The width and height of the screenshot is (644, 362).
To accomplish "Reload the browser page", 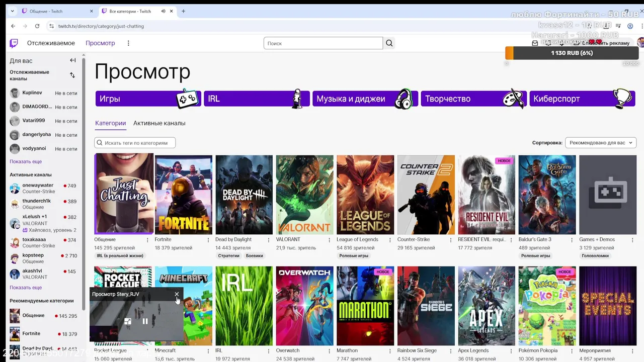I will 37,26.
